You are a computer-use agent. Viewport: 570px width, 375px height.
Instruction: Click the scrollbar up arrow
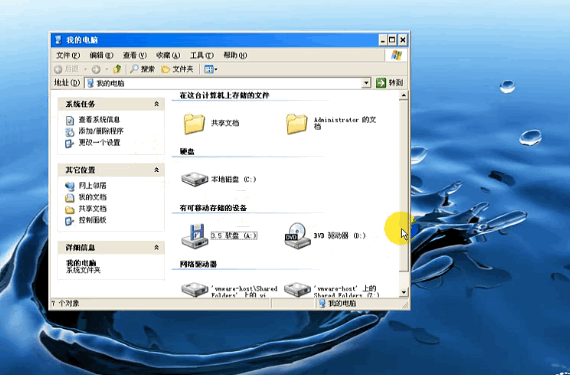pos(404,96)
